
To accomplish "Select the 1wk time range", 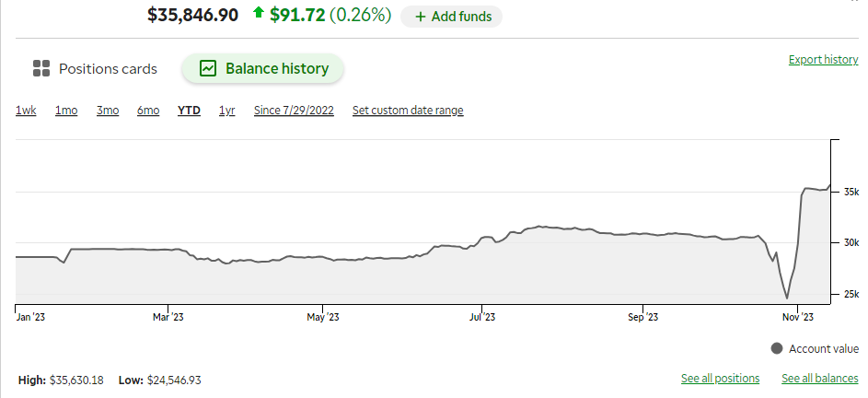I will (x=26, y=111).
